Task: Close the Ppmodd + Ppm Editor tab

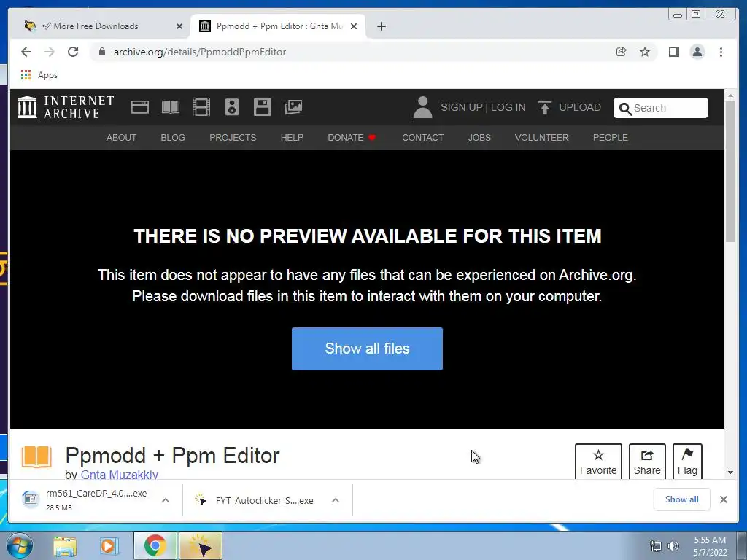Action: 354,26
